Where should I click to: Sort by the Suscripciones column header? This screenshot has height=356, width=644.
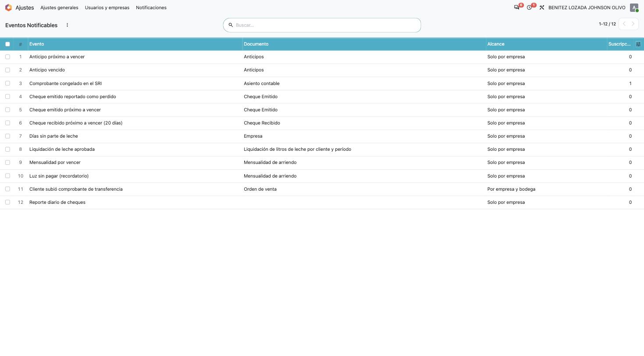click(x=619, y=44)
